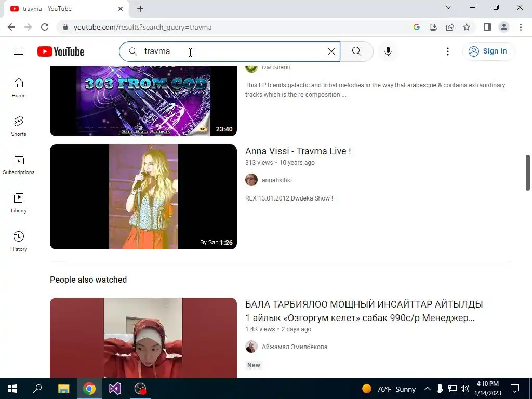532x399 pixels.
Task: Open YouTube settings three-dot menu
Action: [x=447, y=51]
